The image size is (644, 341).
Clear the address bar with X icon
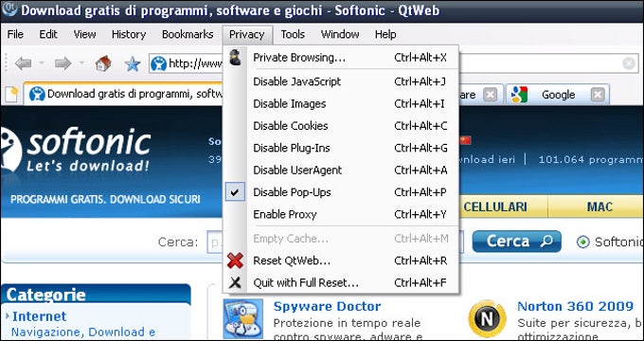pos(629,63)
